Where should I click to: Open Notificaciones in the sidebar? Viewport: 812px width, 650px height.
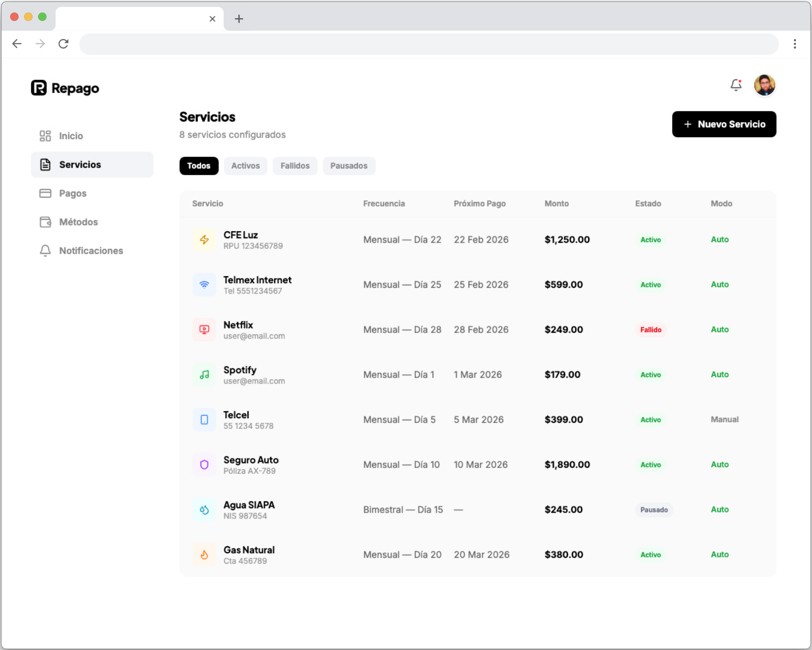click(92, 251)
